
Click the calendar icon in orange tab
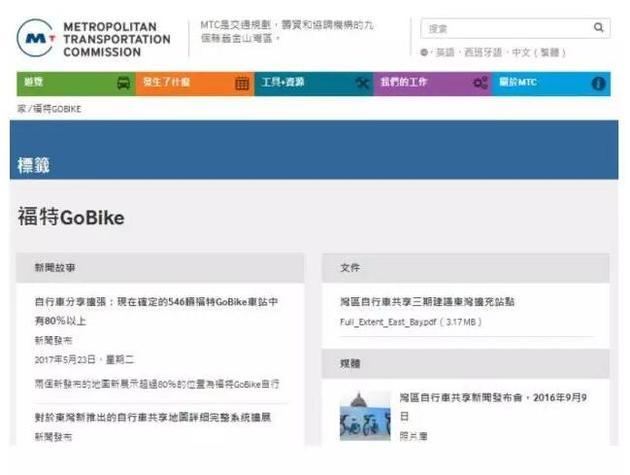(x=242, y=83)
